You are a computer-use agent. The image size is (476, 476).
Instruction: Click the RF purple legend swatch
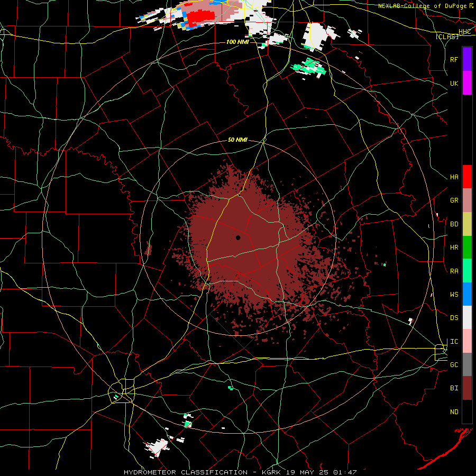467,59
